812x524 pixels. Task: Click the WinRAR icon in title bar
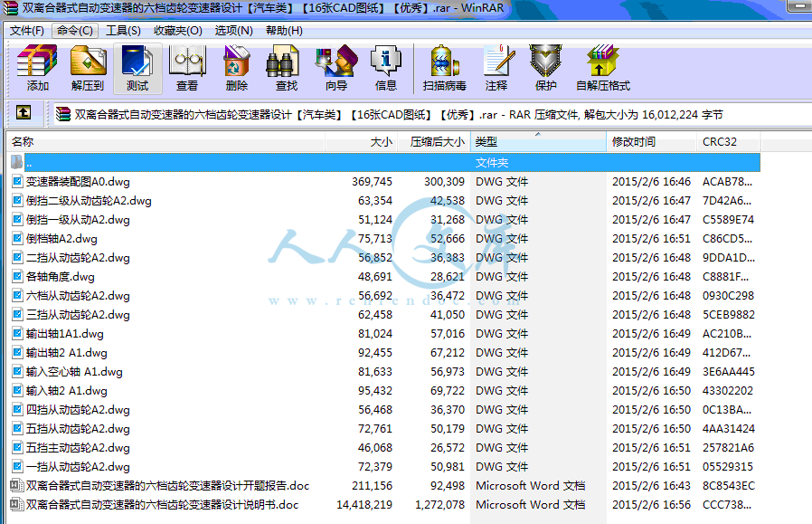point(10,8)
